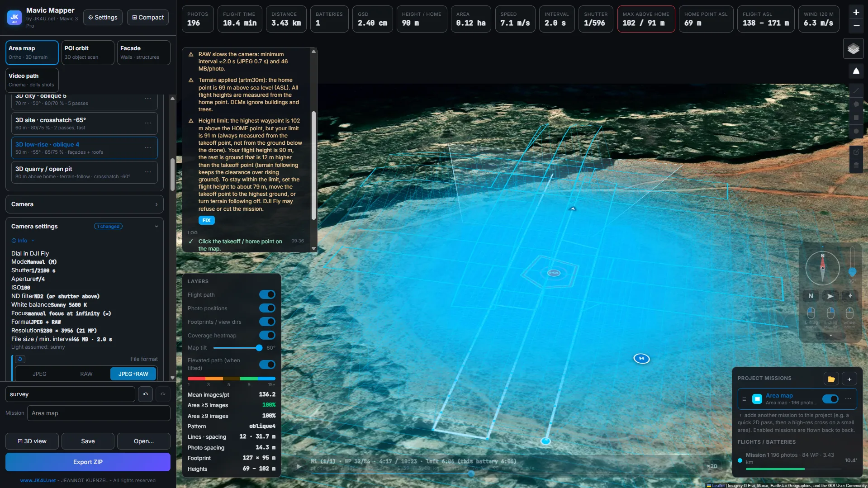
Task: Switch to the POI orbit mode tab
Action: point(88,52)
